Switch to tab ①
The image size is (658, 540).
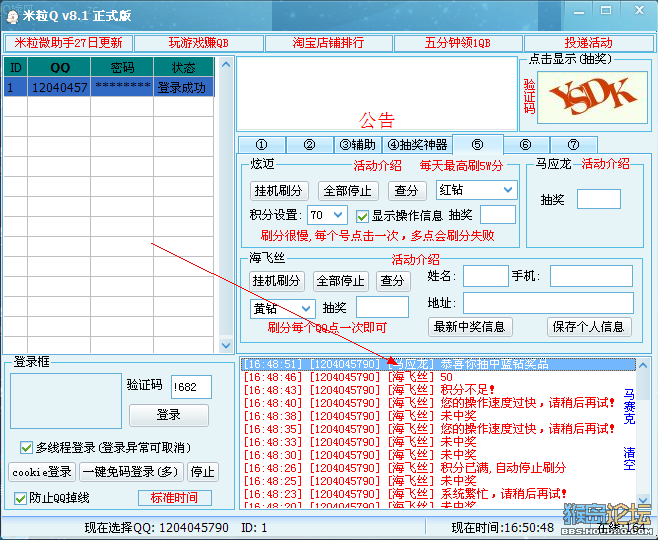(x=261, y=145)
